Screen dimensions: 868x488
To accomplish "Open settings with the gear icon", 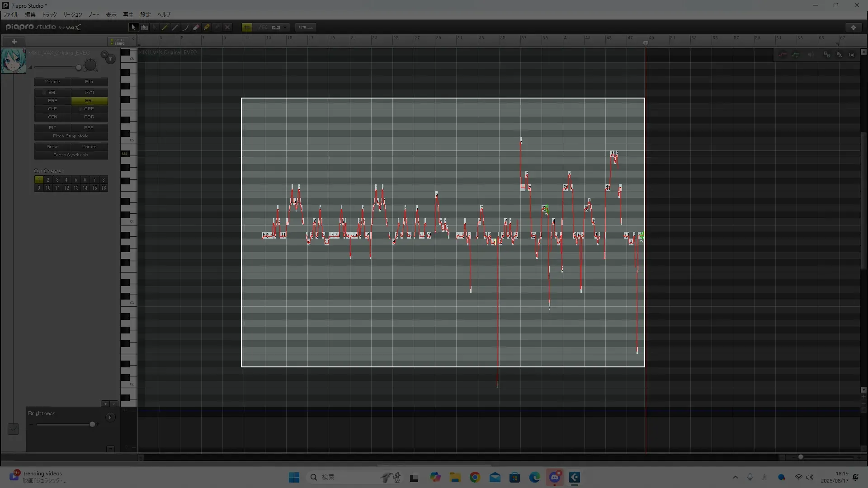I will [854, 27].
